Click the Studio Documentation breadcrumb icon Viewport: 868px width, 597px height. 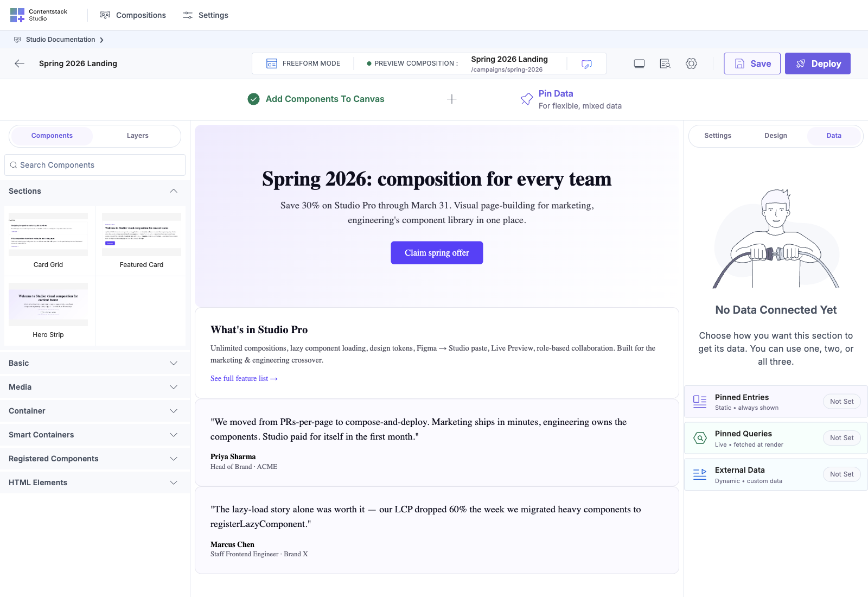click(17, 40)
